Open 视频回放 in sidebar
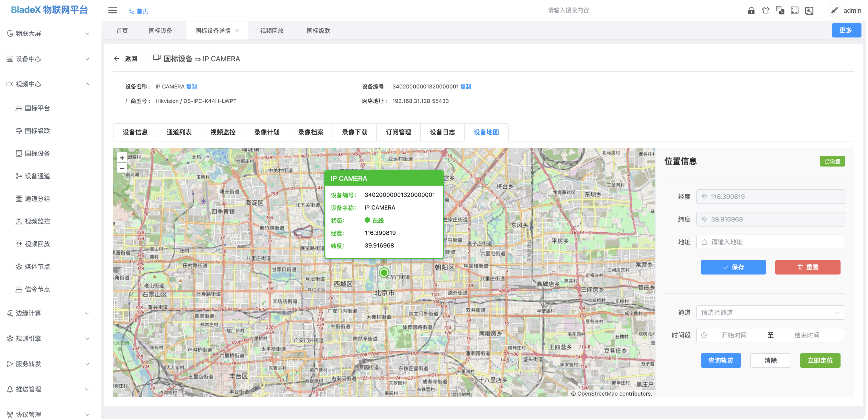The image size is (868, 420). (x=37, y=244)
